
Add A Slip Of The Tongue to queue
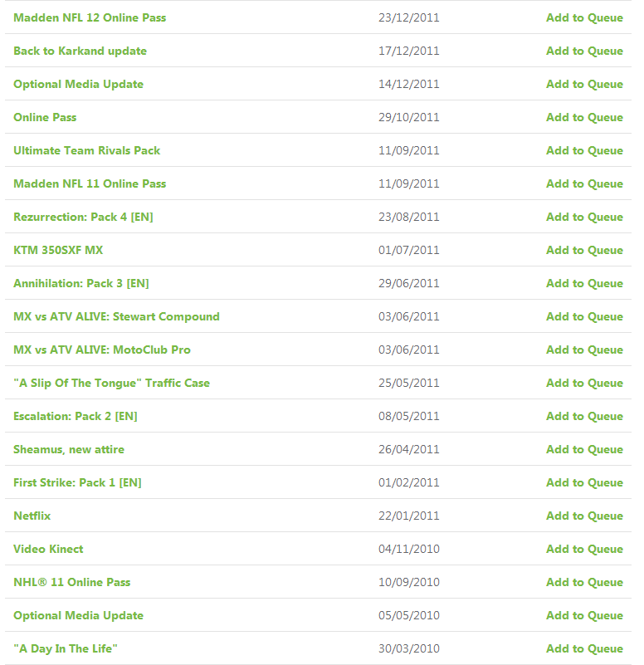584,383
